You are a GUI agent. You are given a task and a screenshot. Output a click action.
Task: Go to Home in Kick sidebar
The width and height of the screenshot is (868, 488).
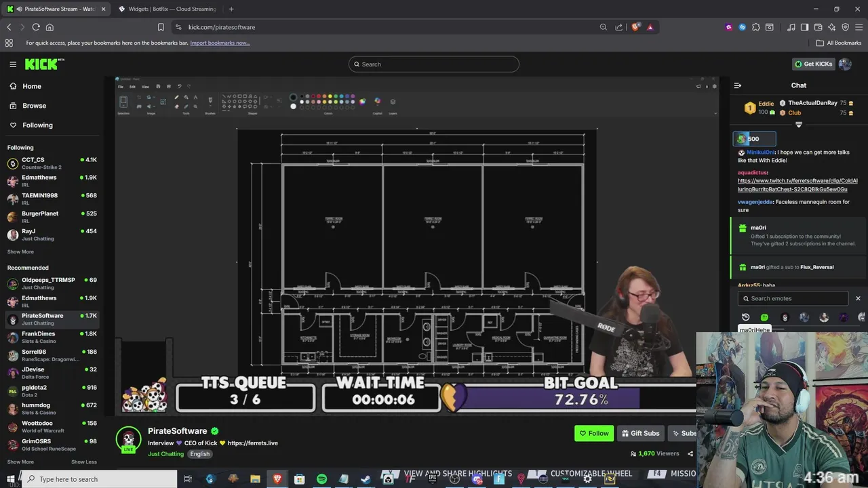coord(32,86)
